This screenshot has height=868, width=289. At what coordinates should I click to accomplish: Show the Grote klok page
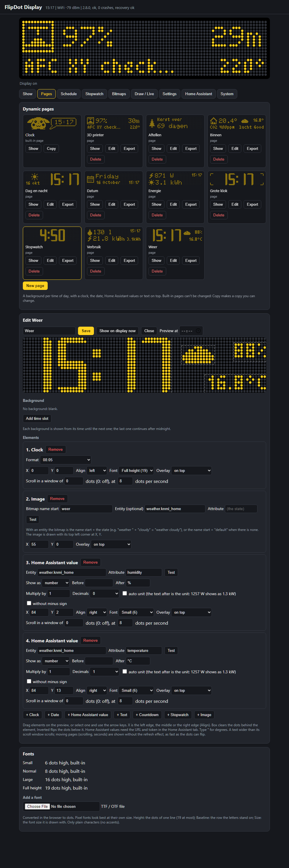(x=218, y=205)
